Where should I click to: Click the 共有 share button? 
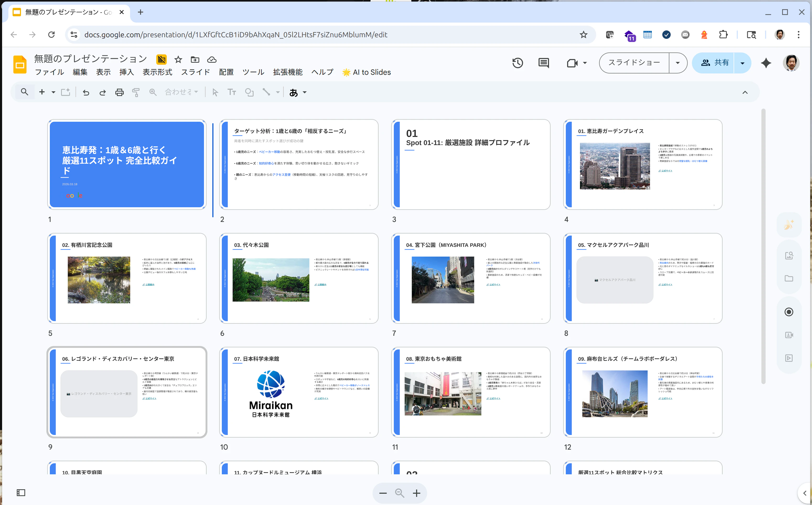713,63
